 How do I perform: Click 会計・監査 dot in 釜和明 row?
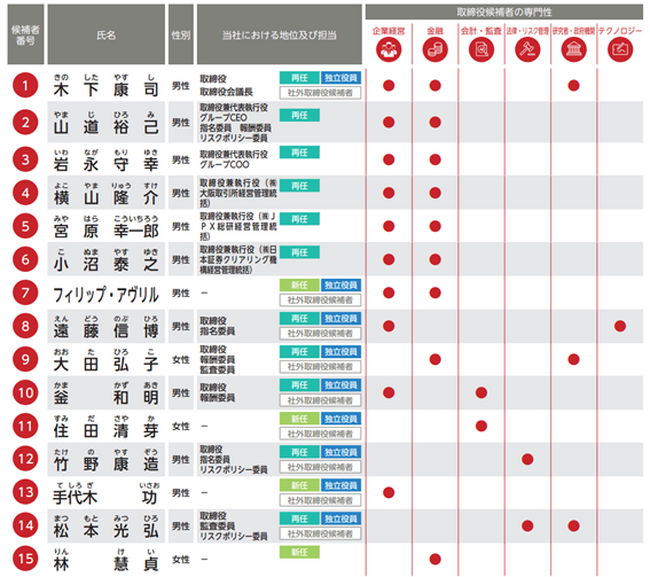[481, 393]
